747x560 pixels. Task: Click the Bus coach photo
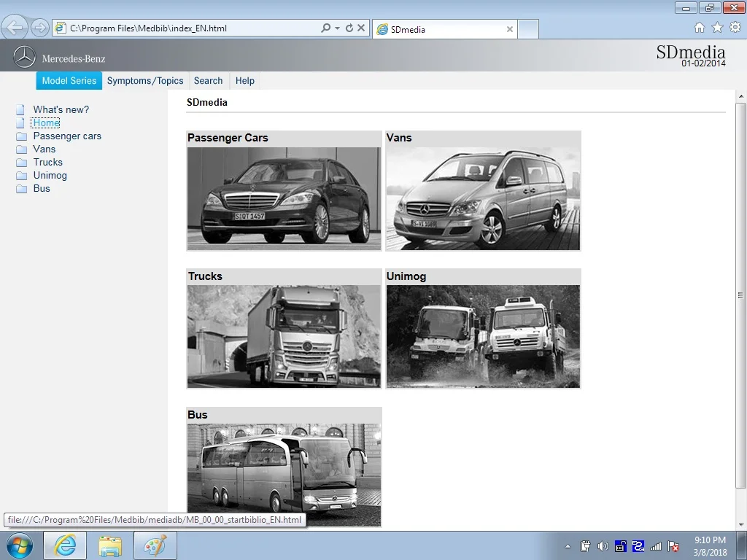[x=284, y=475]
